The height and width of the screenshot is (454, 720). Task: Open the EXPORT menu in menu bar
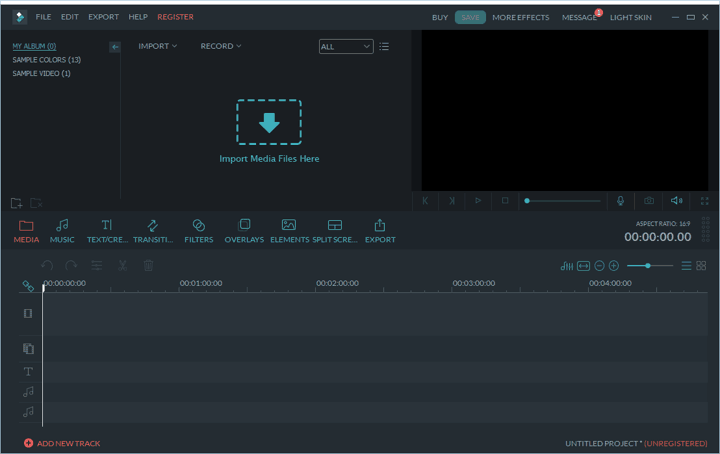click(x=103, y=17)
